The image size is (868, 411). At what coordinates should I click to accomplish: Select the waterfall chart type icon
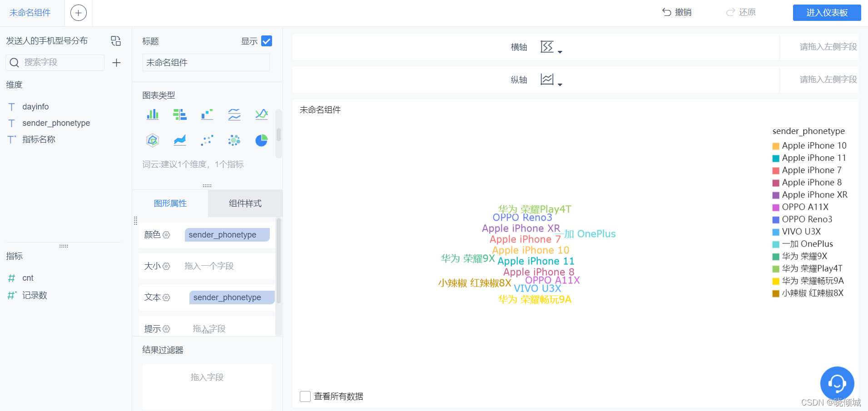tap(207, 114)
